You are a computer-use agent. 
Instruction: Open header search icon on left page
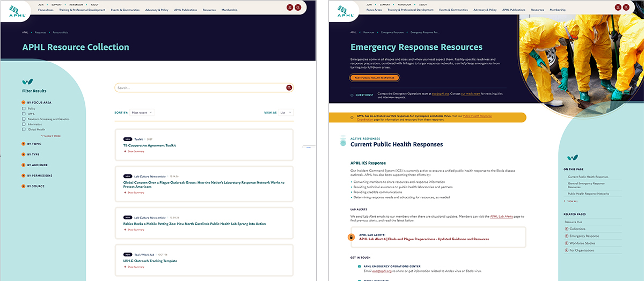click(x=298, y=8)
